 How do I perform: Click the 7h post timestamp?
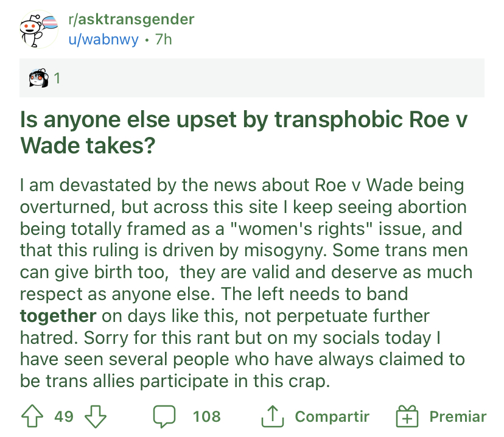click(x=164, y=40)
